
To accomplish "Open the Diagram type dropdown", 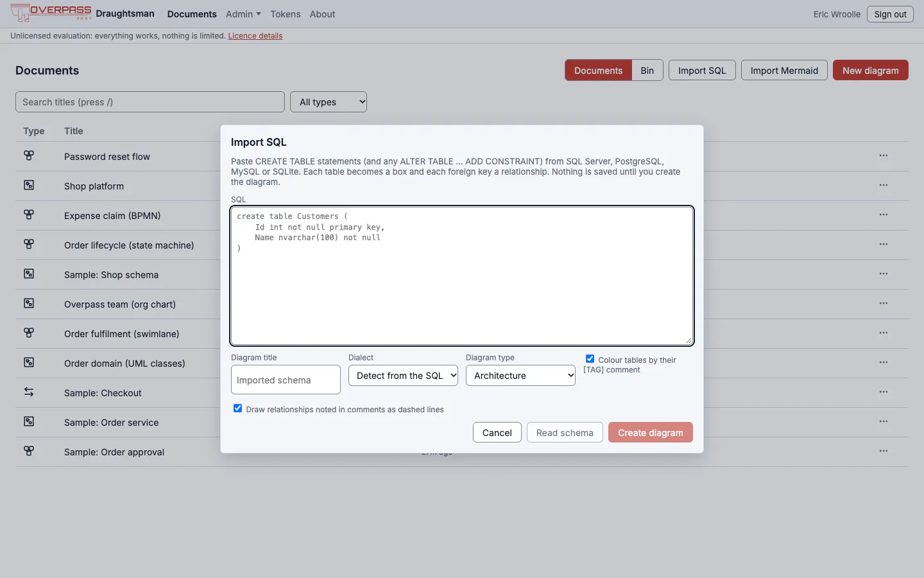I will click(520, 376).
